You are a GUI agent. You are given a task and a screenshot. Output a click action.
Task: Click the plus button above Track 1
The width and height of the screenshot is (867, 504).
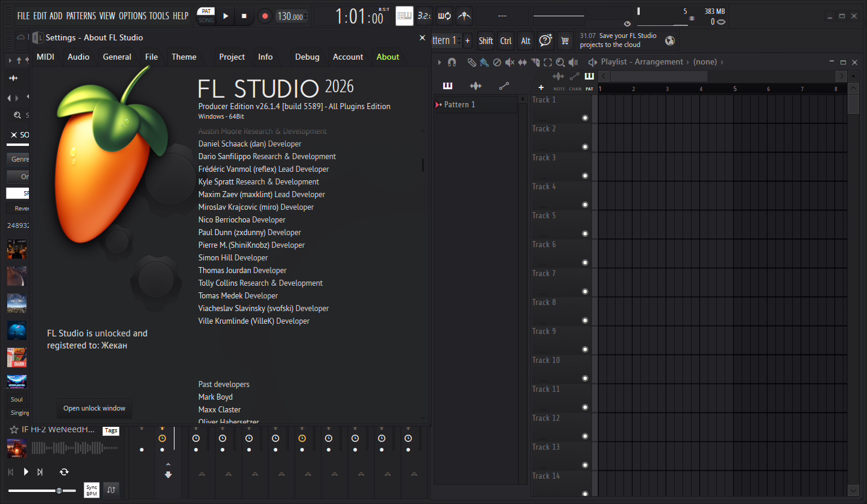pyautogui.click(x=541, y=87)
